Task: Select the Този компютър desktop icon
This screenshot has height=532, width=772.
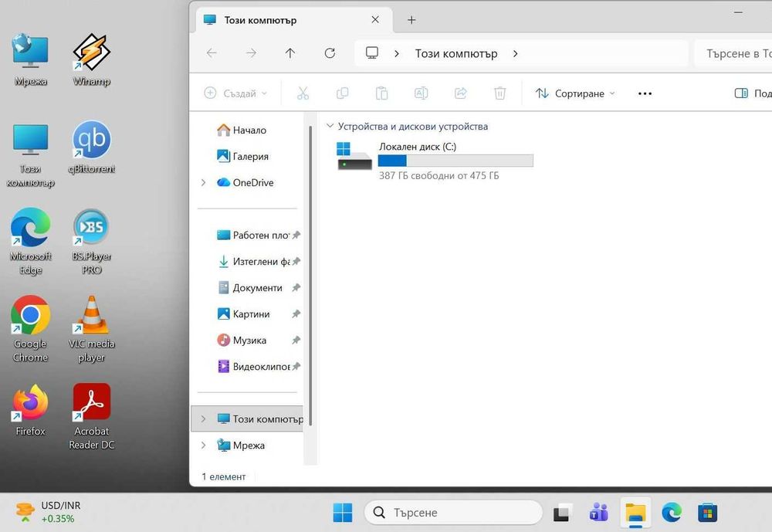Action: 31,155
